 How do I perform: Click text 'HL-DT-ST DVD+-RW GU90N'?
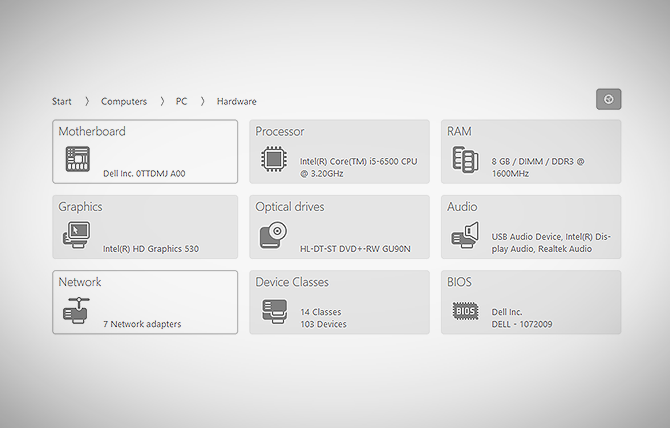coord(355,249)
